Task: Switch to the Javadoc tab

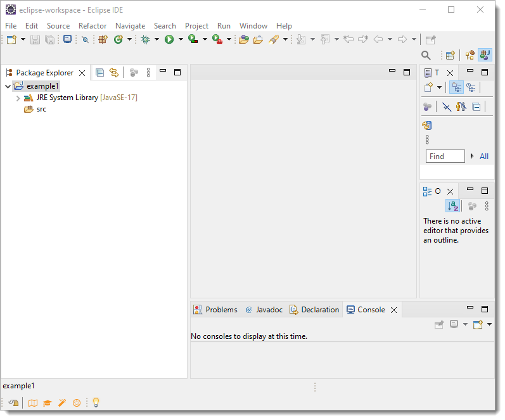Action: click(264, 310)
